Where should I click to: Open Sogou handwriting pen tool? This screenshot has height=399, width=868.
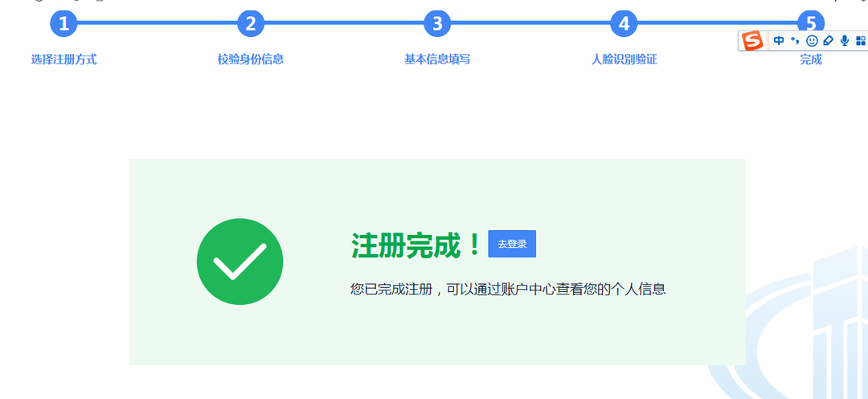pos(828,40)
